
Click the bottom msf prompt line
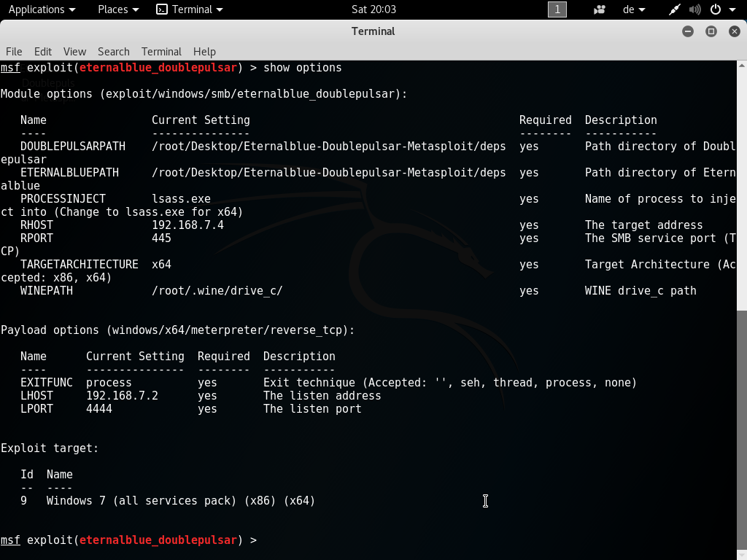pyautogui.click(x=128, y=540)
